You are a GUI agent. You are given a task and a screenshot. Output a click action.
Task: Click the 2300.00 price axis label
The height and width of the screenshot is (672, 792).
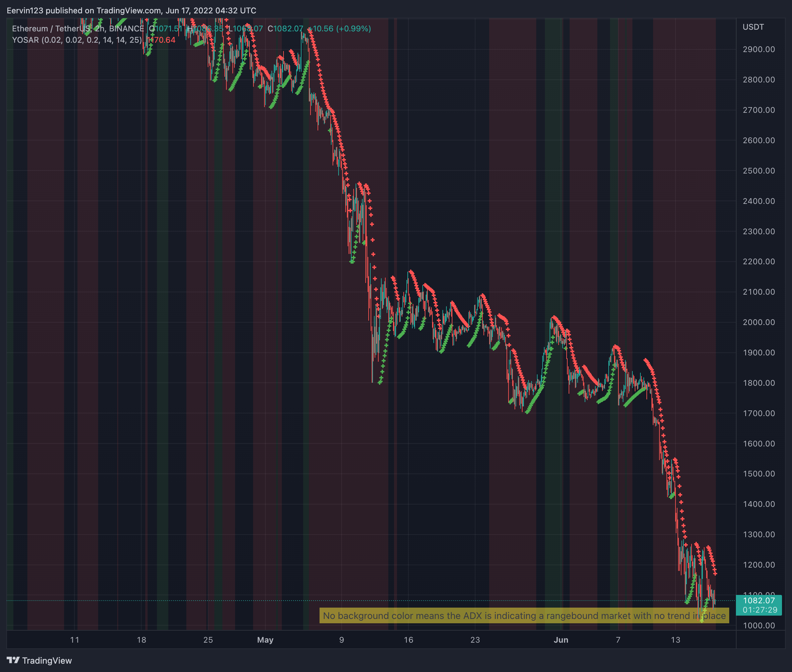(759, 231)
